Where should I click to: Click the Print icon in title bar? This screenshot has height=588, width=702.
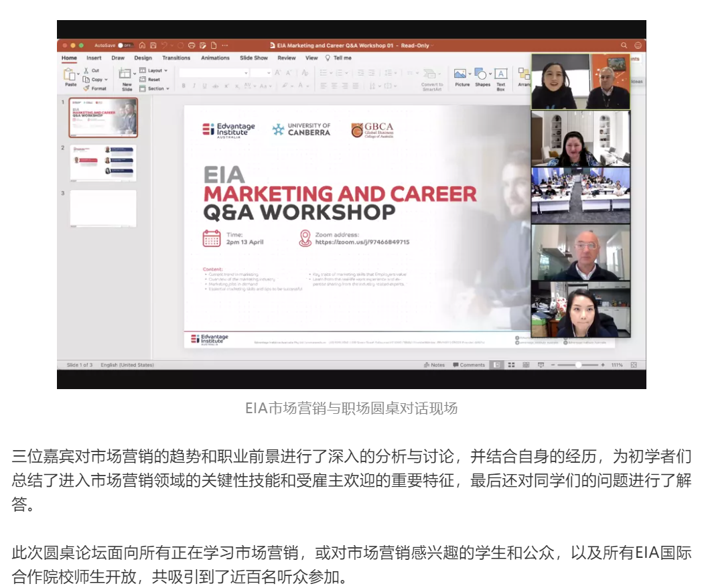click(192, 46)
